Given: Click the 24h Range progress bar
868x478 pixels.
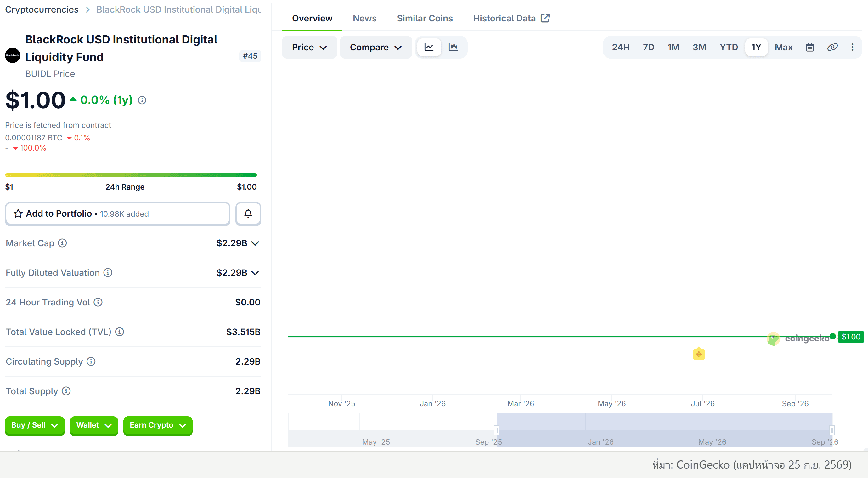Looking at the screenshot, I should click(131, 175).
